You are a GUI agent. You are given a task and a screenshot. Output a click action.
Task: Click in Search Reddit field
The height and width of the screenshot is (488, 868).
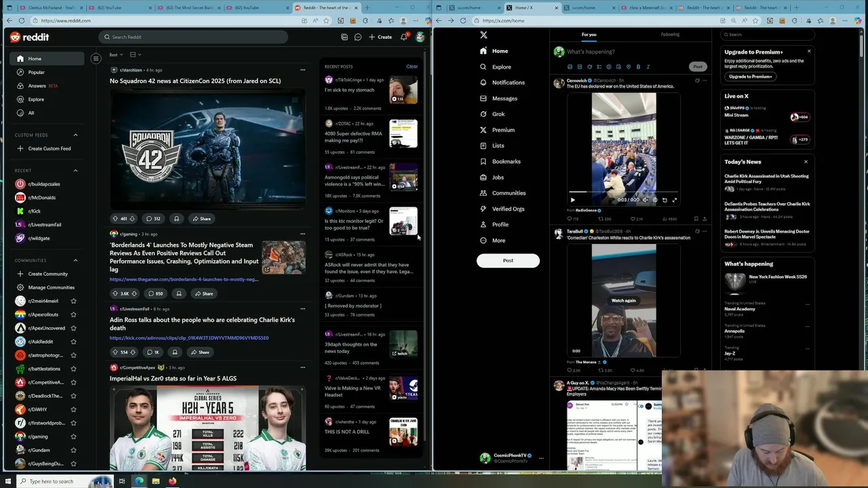pos(193,37)
